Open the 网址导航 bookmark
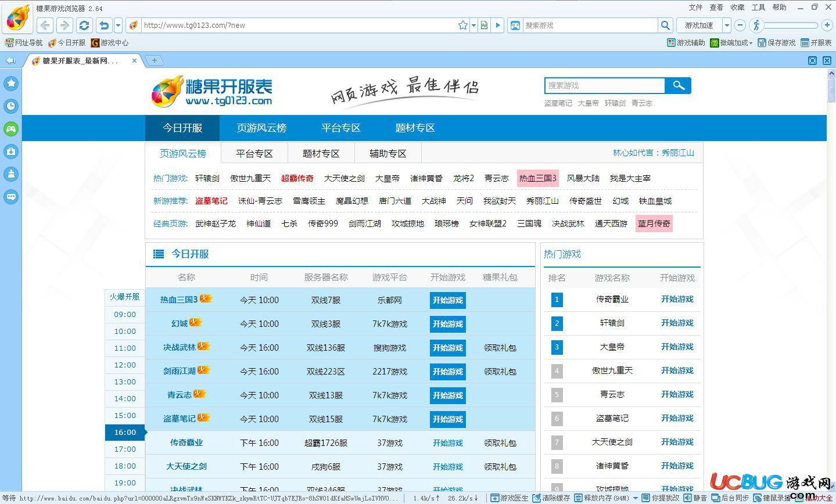The height and width of the screenshot is (504, 836). point(24,43)
